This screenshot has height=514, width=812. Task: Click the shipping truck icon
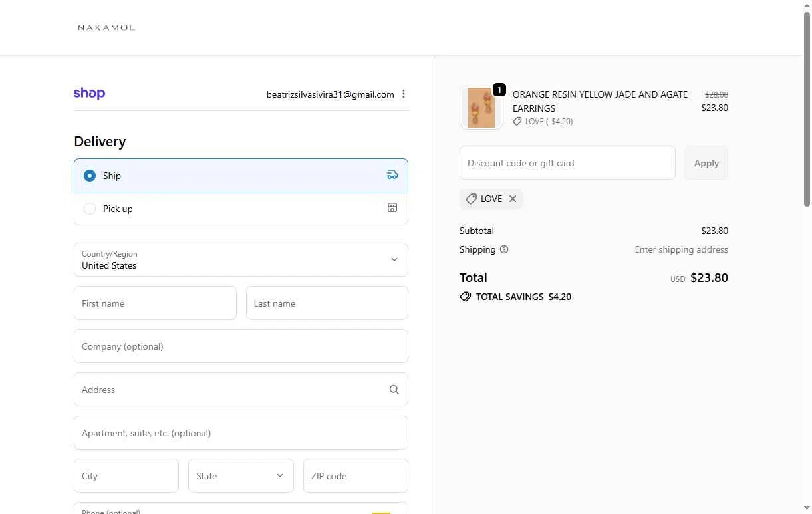point(392,175)
